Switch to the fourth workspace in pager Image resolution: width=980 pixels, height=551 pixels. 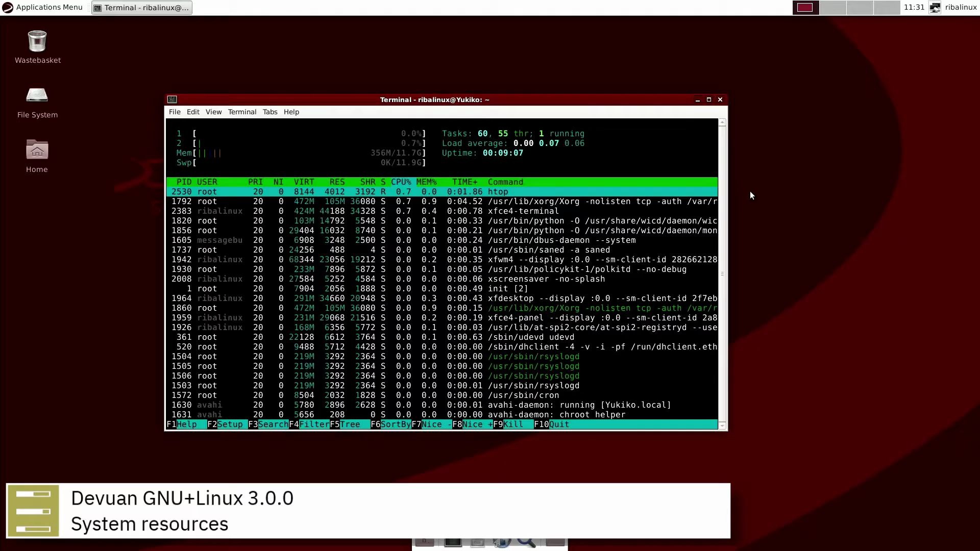point(887,8)
